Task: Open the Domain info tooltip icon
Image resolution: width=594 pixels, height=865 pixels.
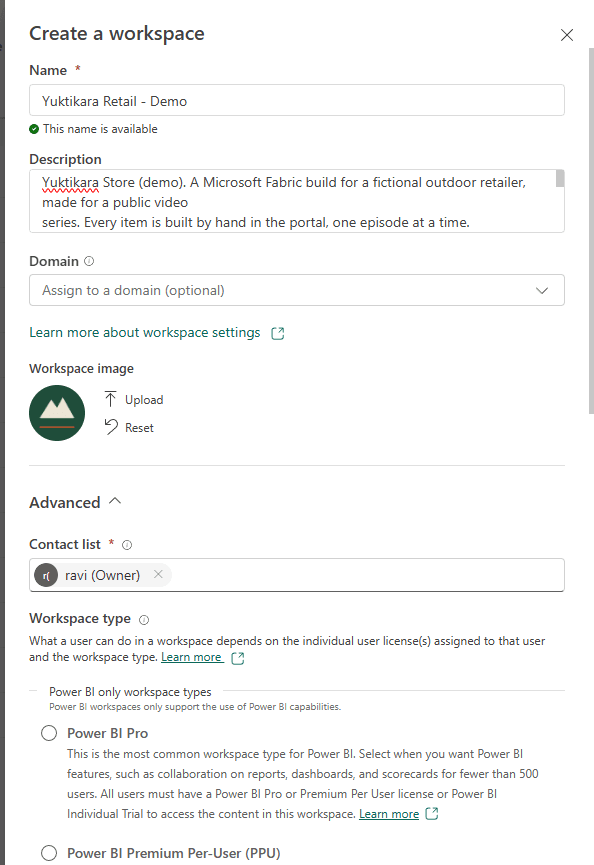Action: (89, 261)
